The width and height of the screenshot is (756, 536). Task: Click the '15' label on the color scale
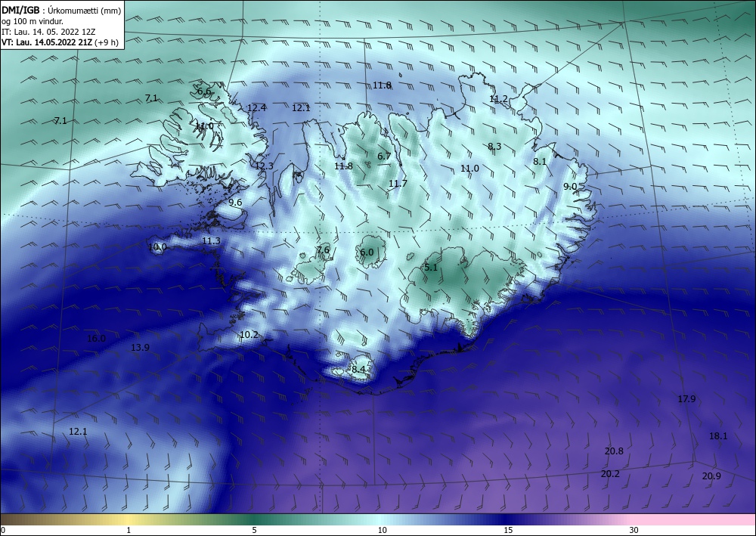508,530
